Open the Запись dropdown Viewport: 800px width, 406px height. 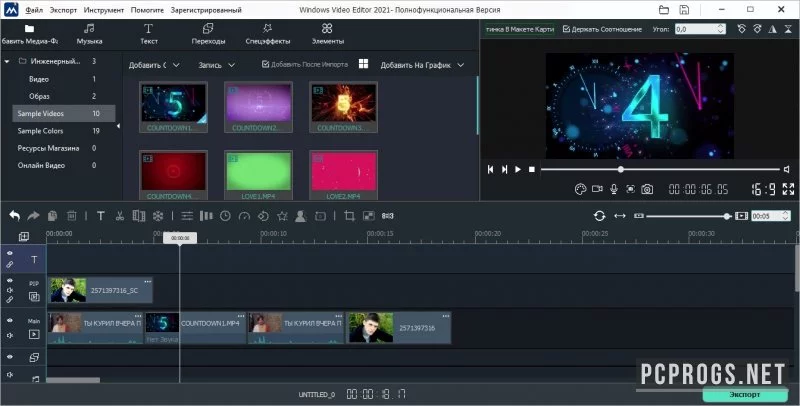click(217, 65)
